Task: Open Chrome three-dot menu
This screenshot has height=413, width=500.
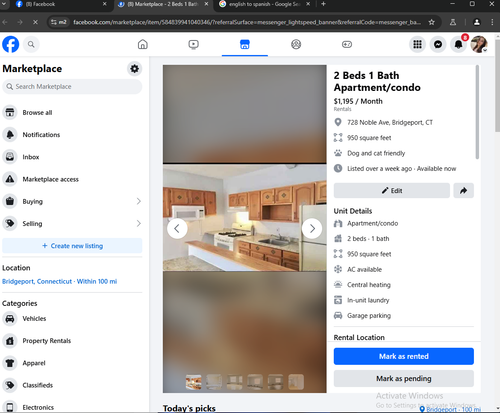Action: click(492, 22)
